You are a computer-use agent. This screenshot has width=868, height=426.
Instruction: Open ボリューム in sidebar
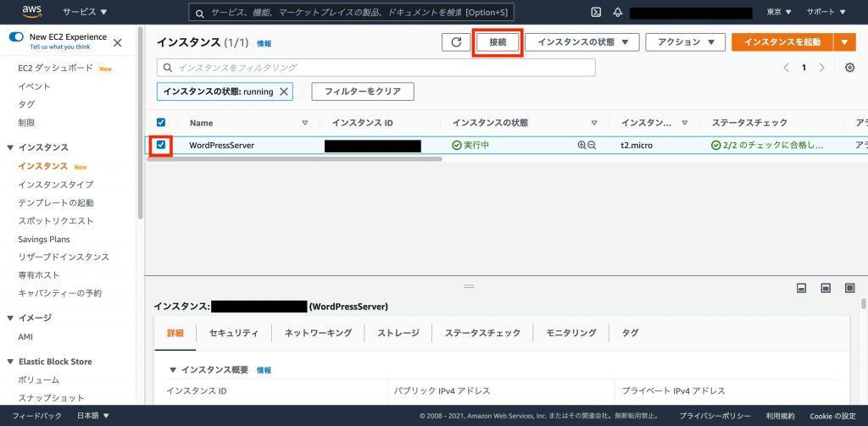39,380
